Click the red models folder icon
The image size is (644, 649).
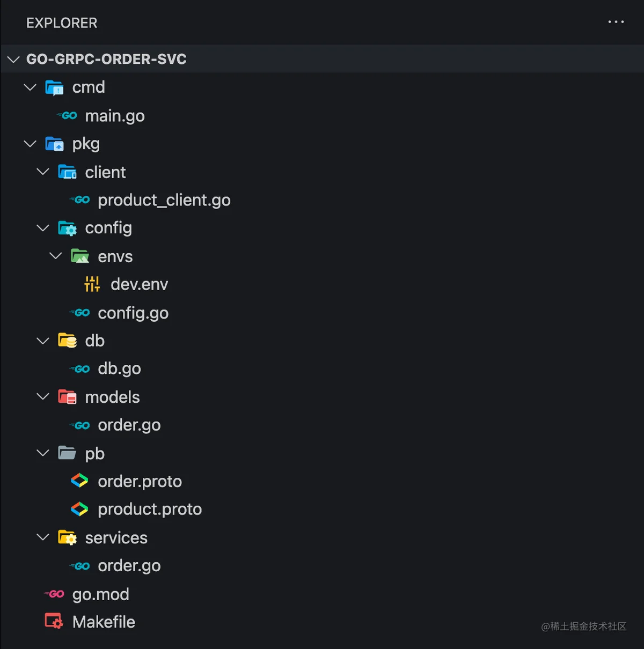[67, 396]
